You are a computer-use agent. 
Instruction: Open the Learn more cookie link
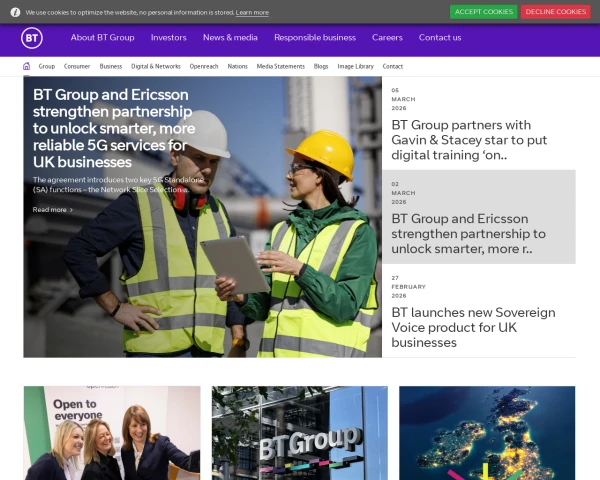click(x=252, y=13)
